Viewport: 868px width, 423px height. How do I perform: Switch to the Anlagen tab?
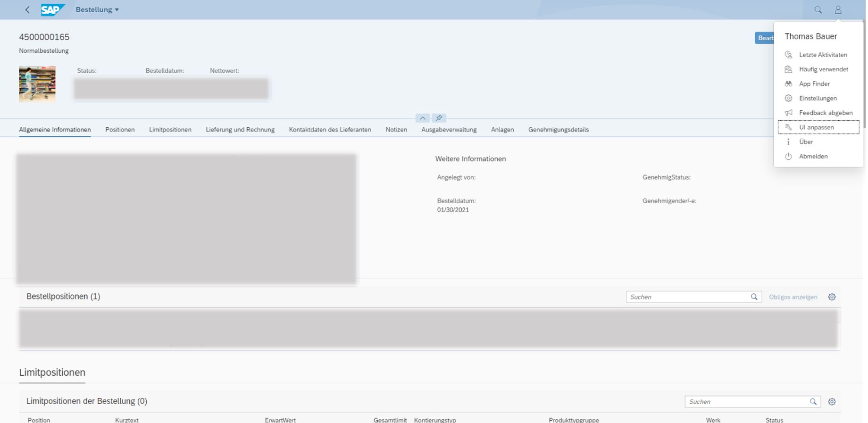pos(502,130)
